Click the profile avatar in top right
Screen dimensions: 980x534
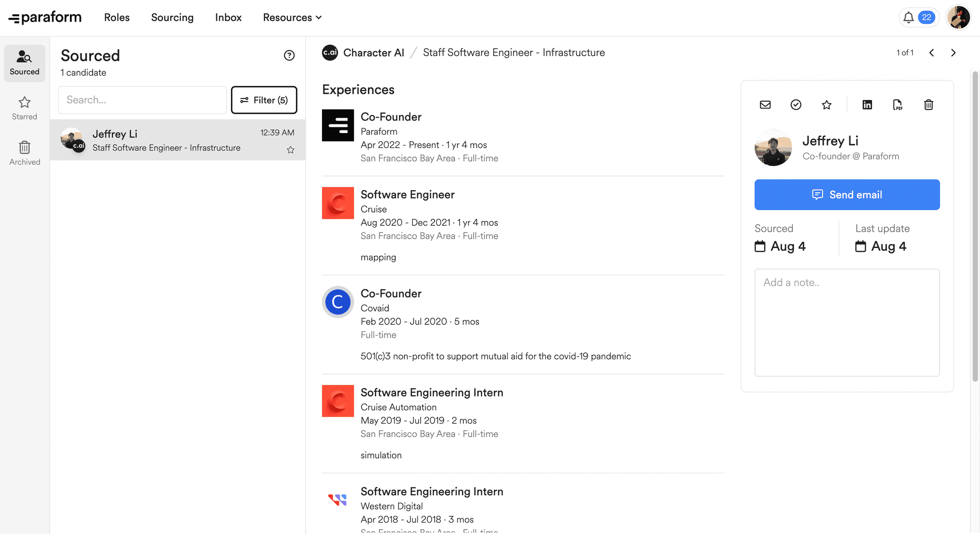coord(958,17)
